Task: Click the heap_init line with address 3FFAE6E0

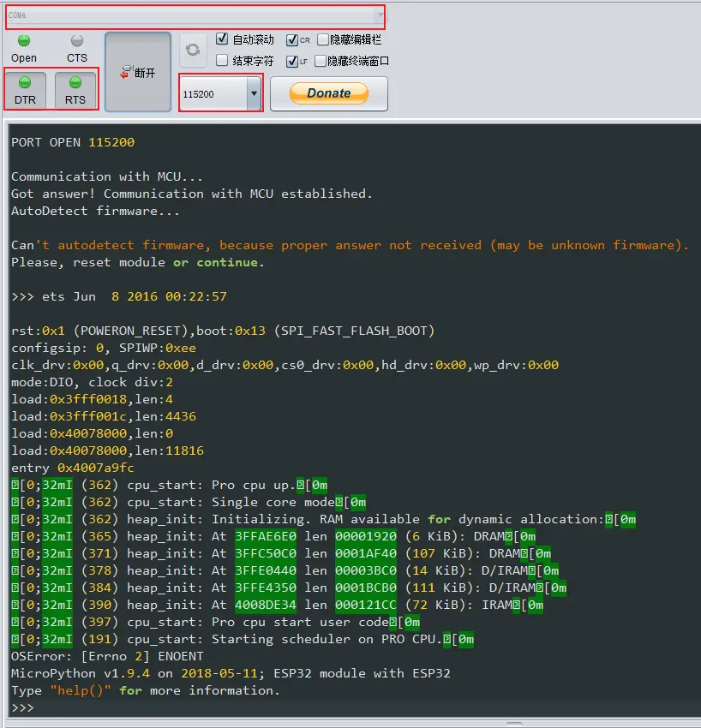Action: [x=273, y=537]
